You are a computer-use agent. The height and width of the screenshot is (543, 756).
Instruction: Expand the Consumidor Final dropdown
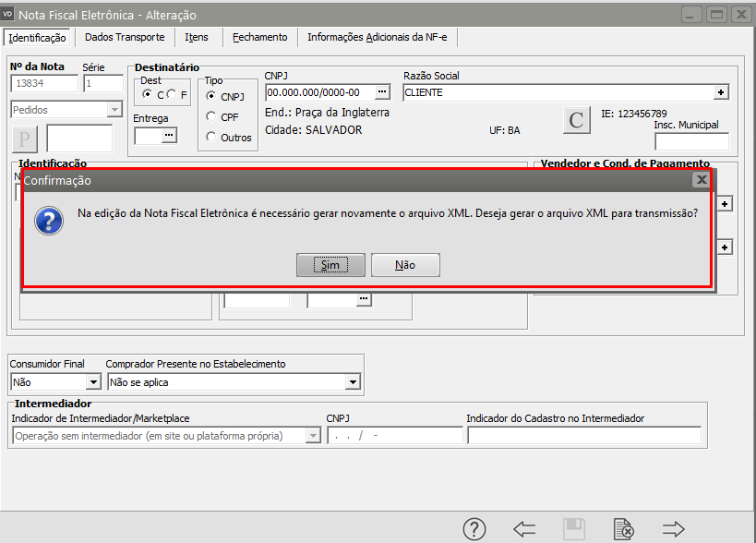92,381
